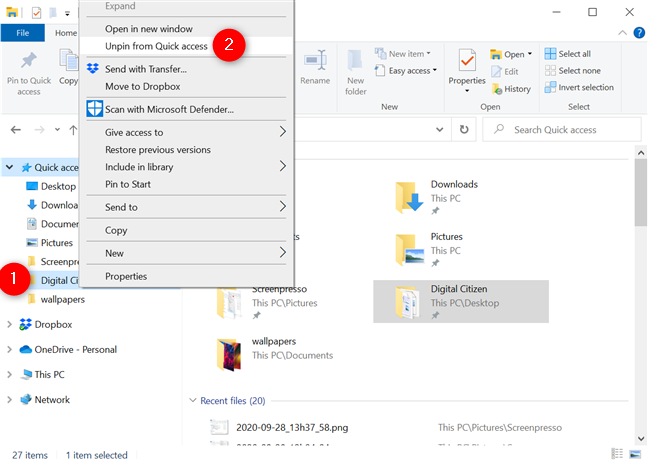Click the Copy ribbon icon
Viewport: 648px width, 464px height.
(68, 67)
